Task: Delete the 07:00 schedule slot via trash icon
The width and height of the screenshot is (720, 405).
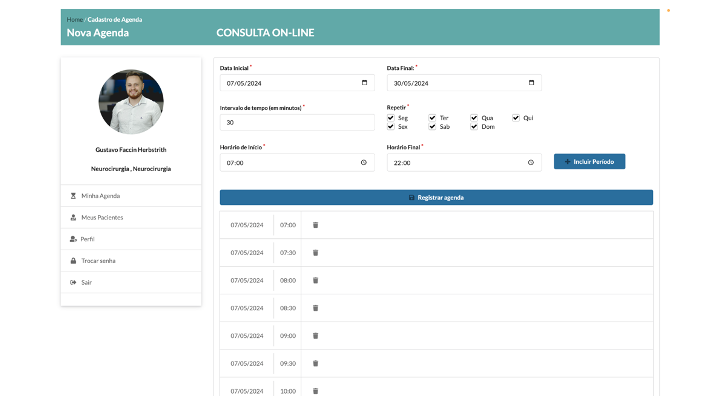Action: tap(315, 225)
